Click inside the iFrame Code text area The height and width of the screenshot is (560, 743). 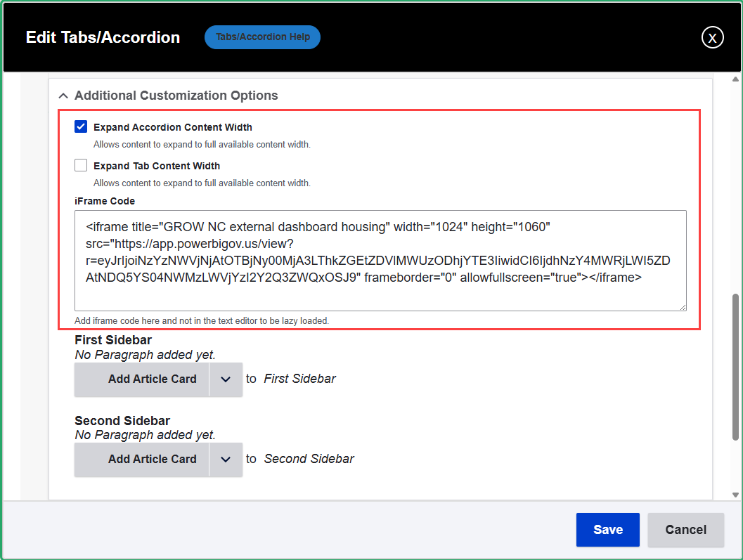tap(380, 261)
